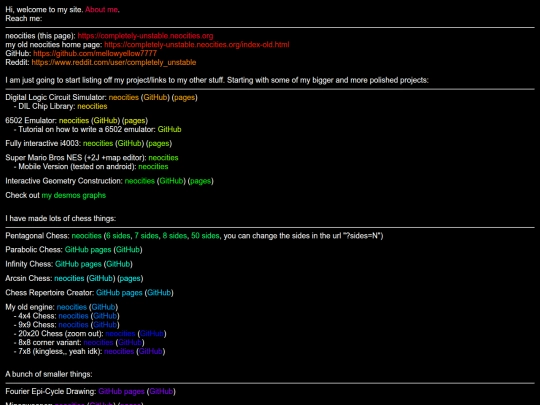
Task: Open 9x9 Chess GitHub link
Action: 105,325
